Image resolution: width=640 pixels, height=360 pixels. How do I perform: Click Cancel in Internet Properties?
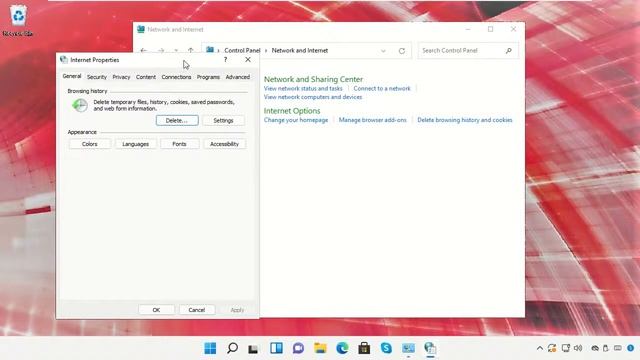tap(197, 310)
